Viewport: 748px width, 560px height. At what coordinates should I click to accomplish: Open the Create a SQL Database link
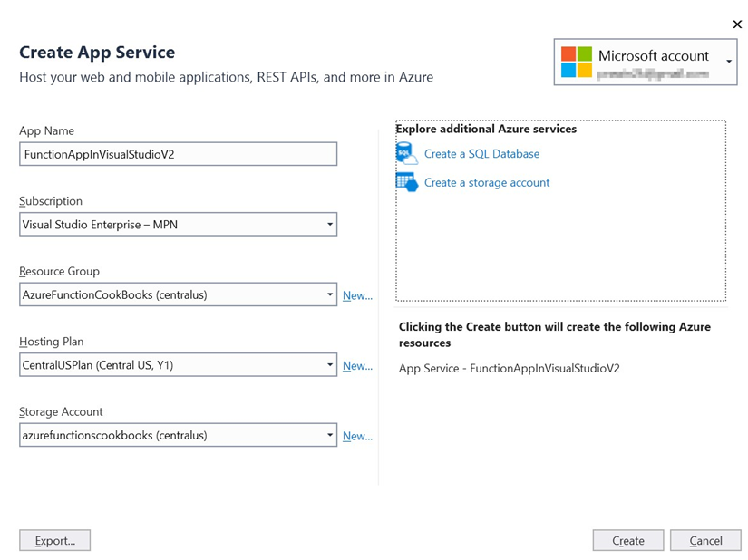pyautogui.click(x=481, y=154)
